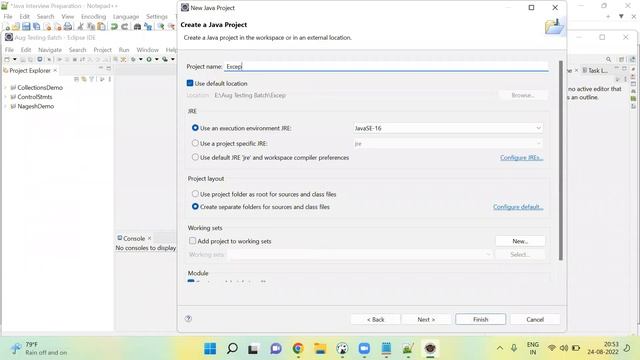Click the Next > button

point(426,319)
